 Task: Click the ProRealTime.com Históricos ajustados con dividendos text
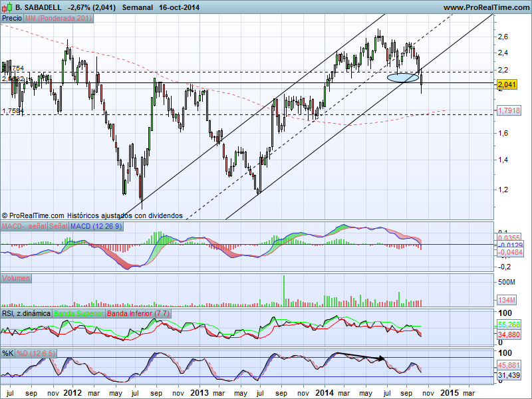pyautogui.click(x=92, y=215)
